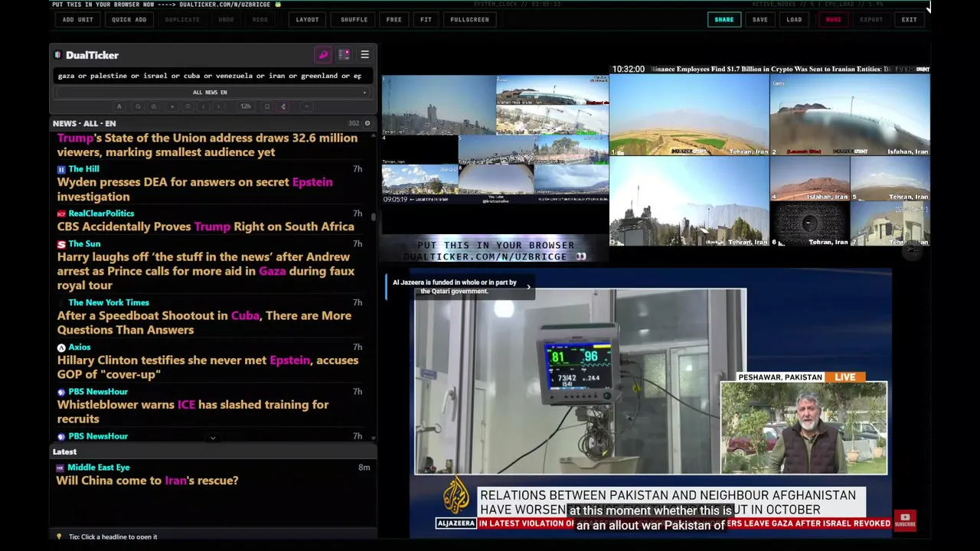
Task: Click REDO in the top toolbar
Action: point(260,19)
